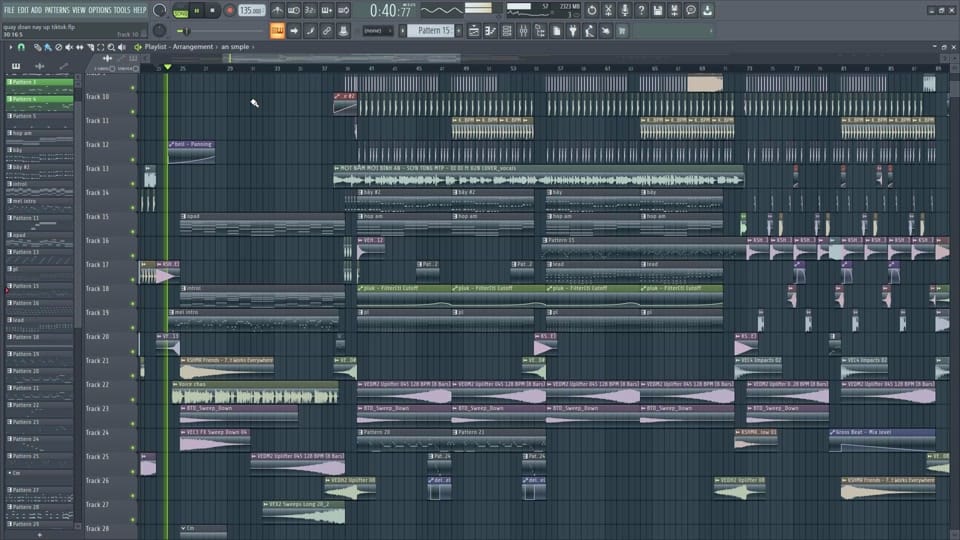
Task: Toggle the wait-for-input-before-recording icon
Action: [294, 10]
